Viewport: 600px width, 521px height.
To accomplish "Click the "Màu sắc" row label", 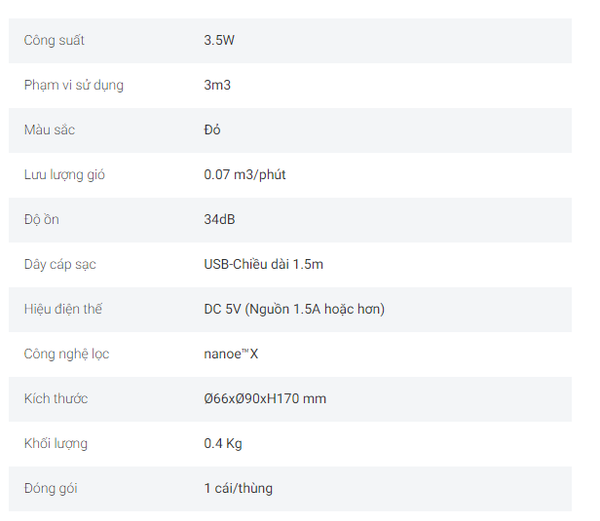I will (x=50, y=130).
